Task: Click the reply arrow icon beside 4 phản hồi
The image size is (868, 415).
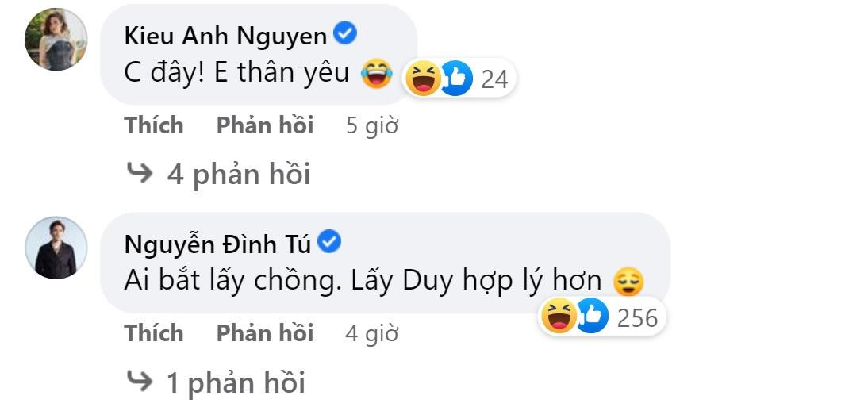Action: (x=140, y=173)
